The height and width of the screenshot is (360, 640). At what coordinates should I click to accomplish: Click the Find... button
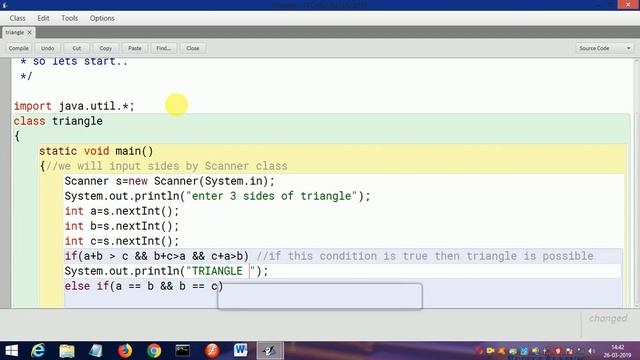click(164, 48)
